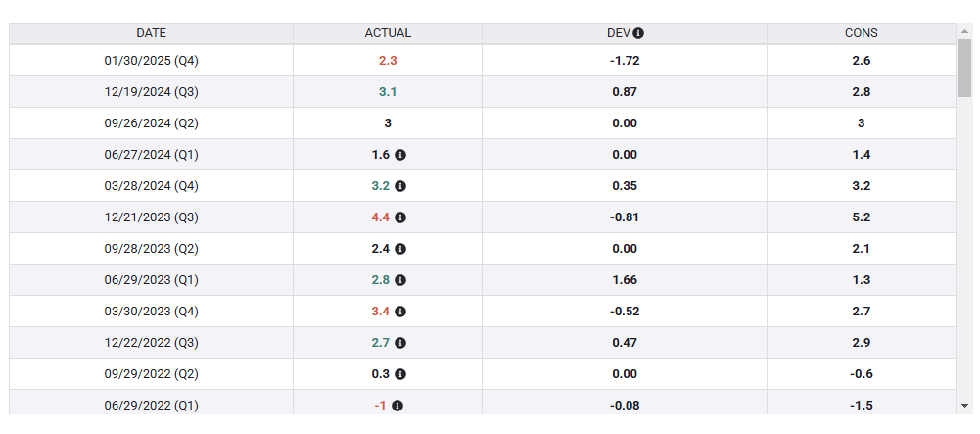Click info icon beside -1 actual value

coord(397,406)
